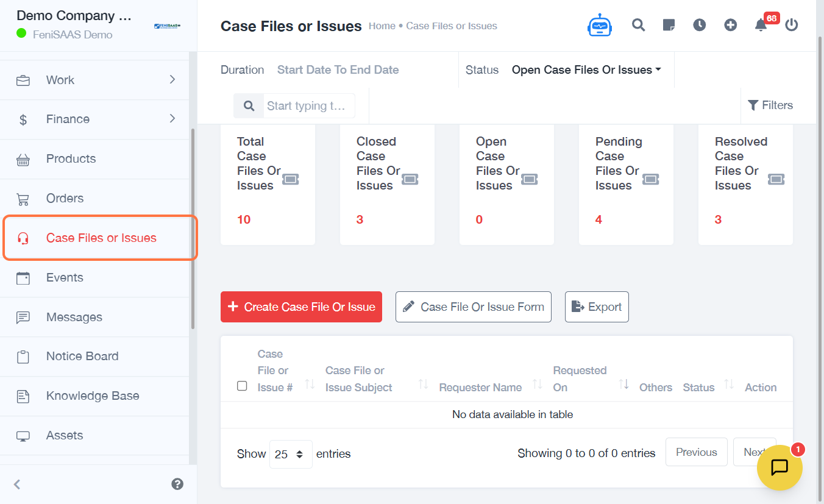Go to Knowledge Base in sidebar
This screenshot has height=504, width=824.
[93, 396]
